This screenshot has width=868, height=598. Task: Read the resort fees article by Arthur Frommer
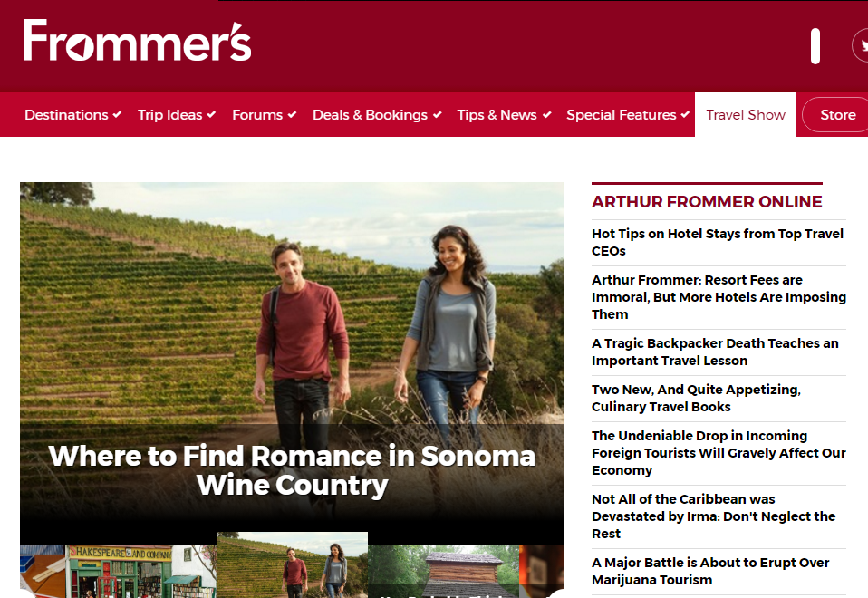[719, 297]
